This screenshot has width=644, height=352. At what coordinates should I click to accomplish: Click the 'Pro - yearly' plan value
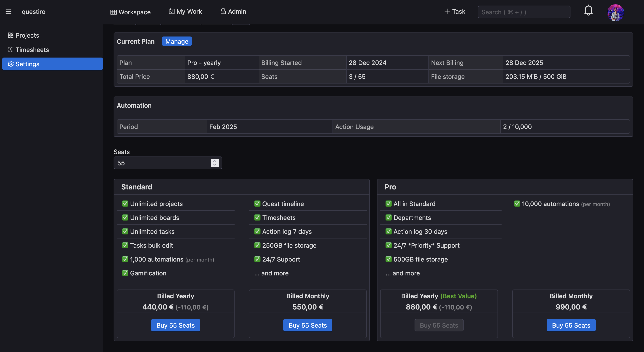coord(204,63)
